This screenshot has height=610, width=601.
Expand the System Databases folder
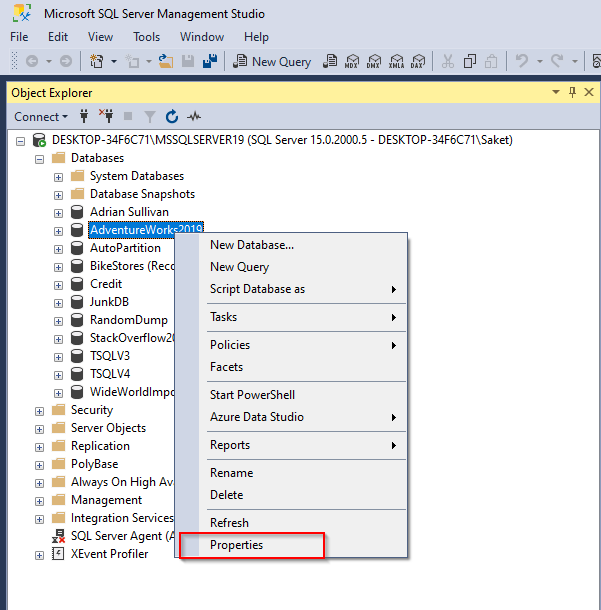click(58, 177)
